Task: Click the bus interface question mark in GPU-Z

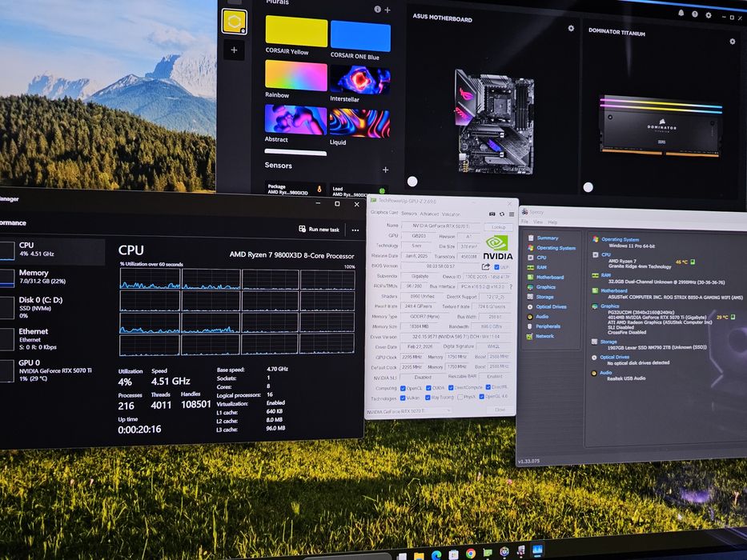Action: point(511,286)
